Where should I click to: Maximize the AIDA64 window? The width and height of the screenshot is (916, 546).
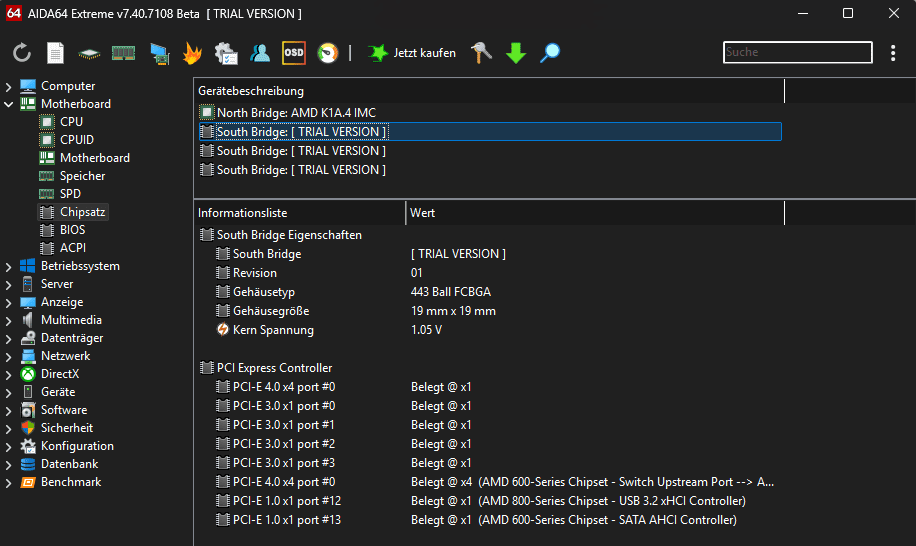point(848,13)
